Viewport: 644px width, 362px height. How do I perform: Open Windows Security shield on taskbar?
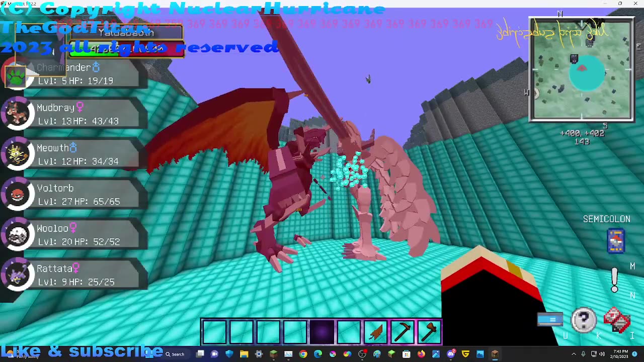pos(229,354)
